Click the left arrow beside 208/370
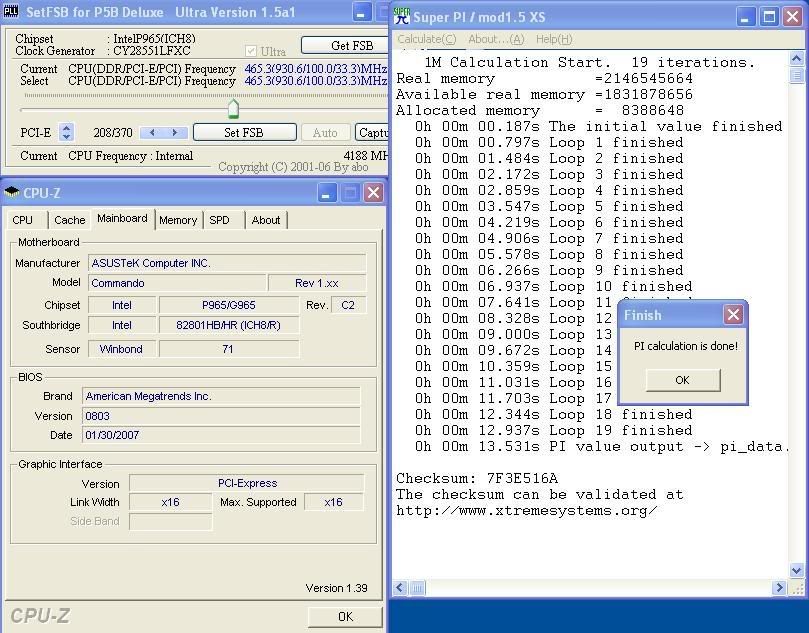 [x=152, y=133]
